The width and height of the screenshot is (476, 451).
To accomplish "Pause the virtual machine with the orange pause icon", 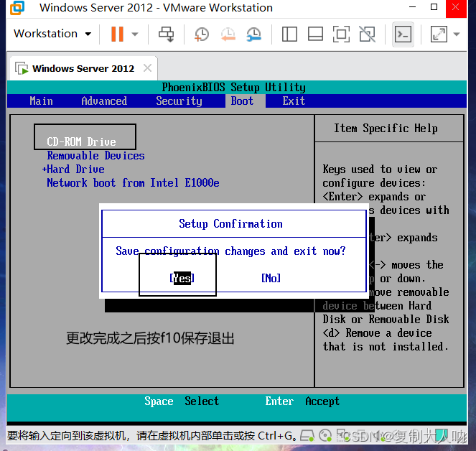I will pyautogui.click(x=117, y=34).
